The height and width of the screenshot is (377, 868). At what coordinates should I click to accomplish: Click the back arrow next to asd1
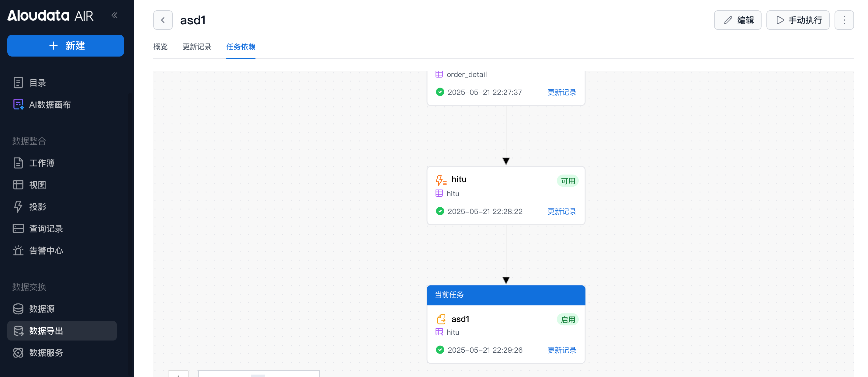(x=163, y=20)
